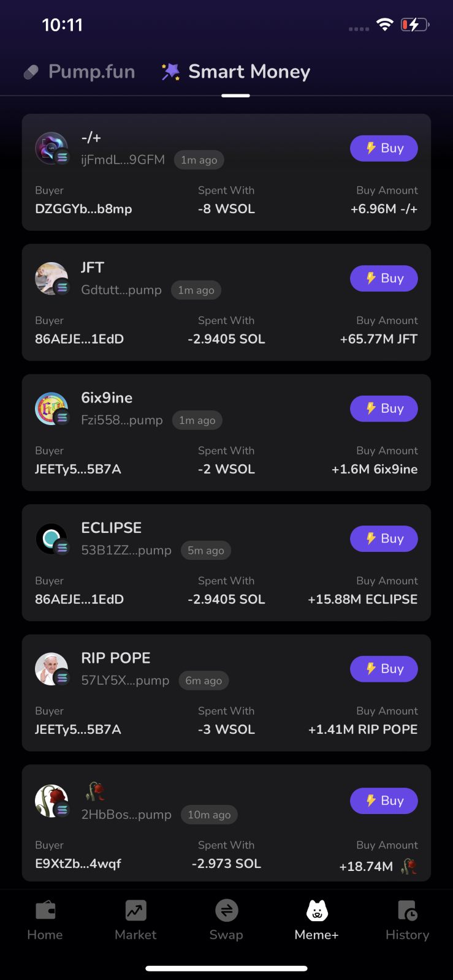Screen dimensions: 453x980
Task: Open buyer address DZGGYb...b8mp
Action: click(83, 209)
